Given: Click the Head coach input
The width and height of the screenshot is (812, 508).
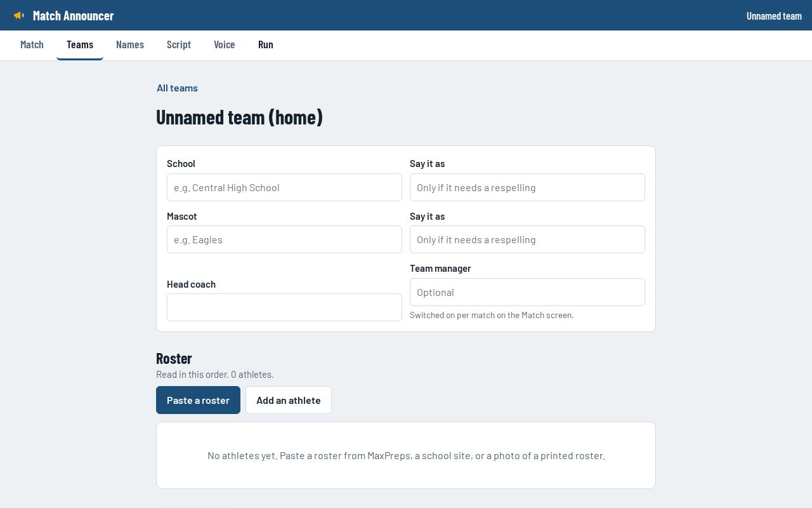Looking at the screenshot, I should click(284, 307).
